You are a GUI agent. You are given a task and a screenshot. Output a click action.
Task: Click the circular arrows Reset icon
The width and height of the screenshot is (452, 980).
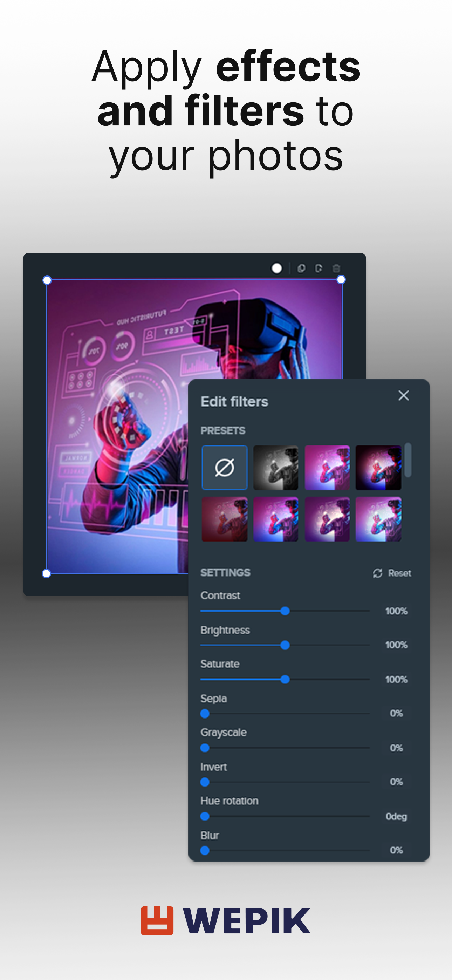(377, 573)
